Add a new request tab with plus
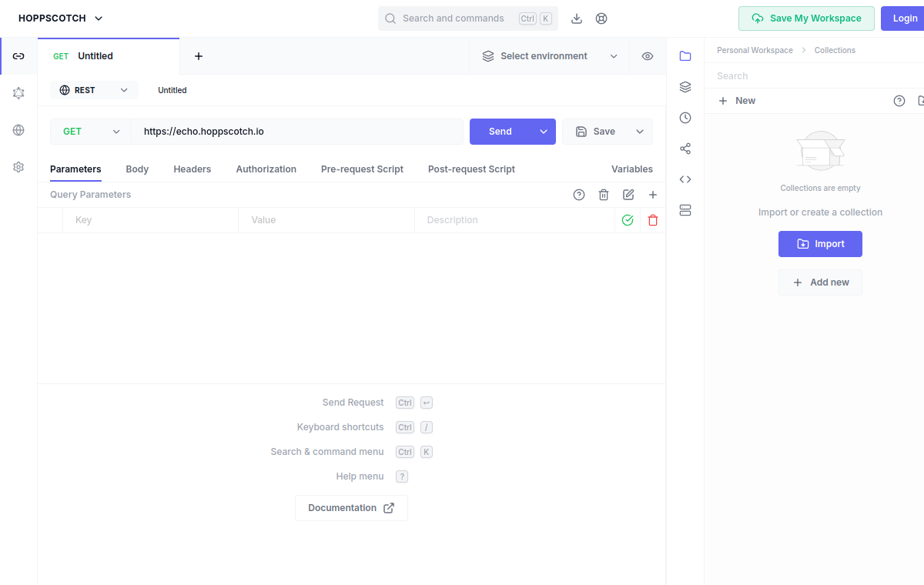This screenshot has width=924, height=585. click(199, 56)
